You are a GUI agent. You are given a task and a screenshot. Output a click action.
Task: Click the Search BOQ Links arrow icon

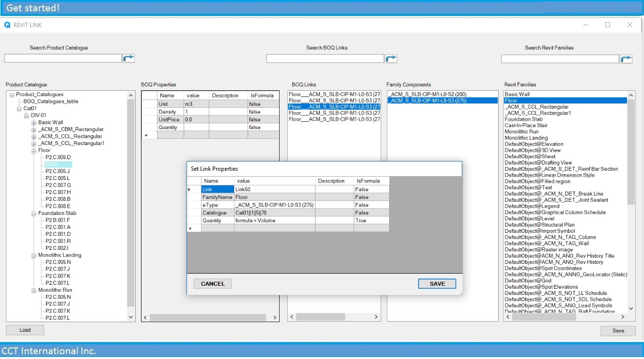coord(391,58)
